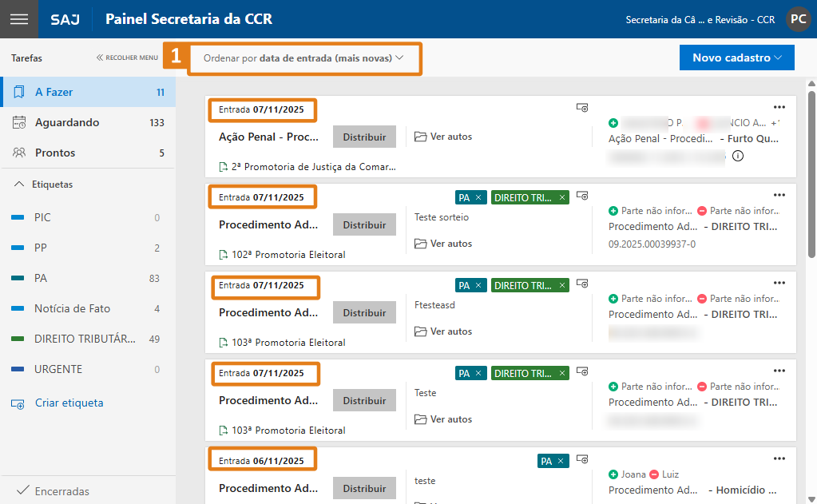Open Ver autos on the first card
The image size is (817, 504).
click(443, 137)
